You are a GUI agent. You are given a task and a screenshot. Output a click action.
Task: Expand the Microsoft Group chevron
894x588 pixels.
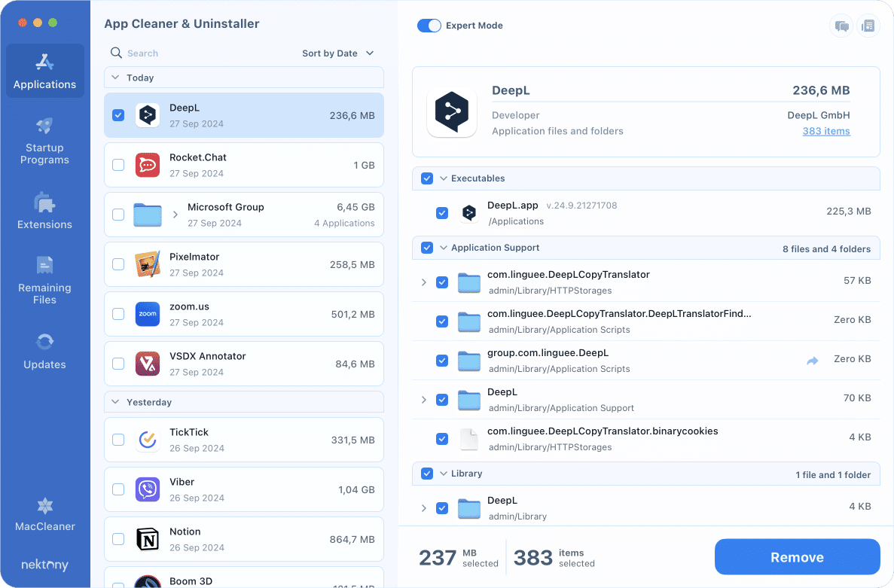tap(175, 215)
